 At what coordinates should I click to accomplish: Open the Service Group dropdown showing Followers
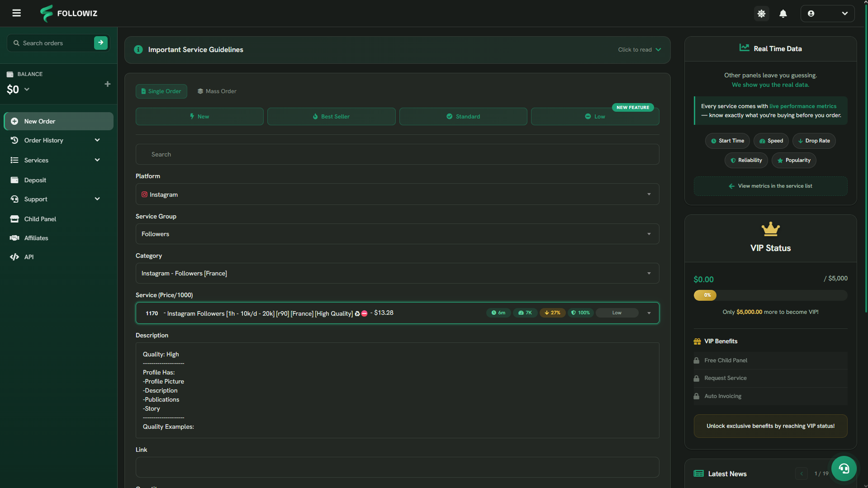point(397,234)
